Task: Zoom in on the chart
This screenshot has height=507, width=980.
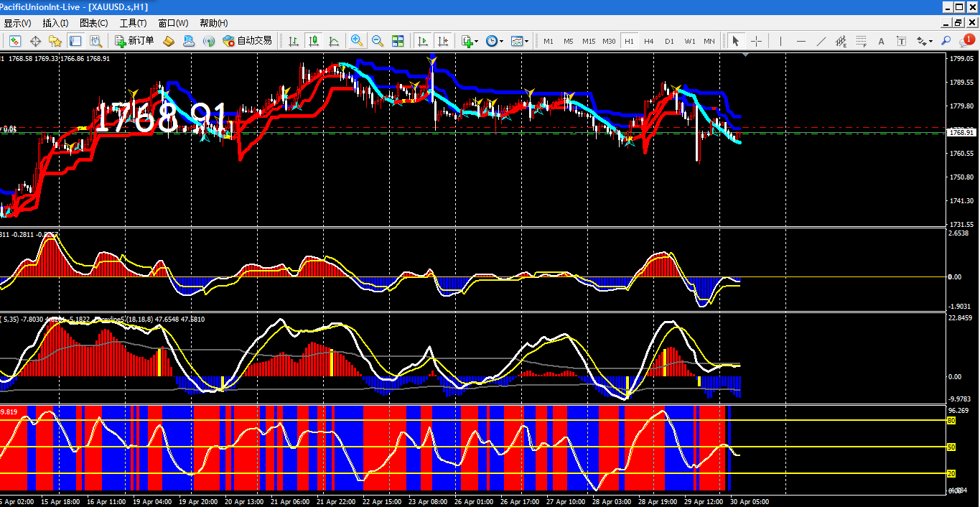Action: [x=356, y=41]
